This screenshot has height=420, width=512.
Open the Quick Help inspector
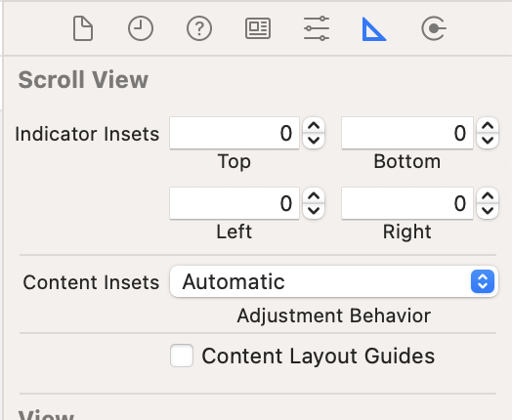199,28
